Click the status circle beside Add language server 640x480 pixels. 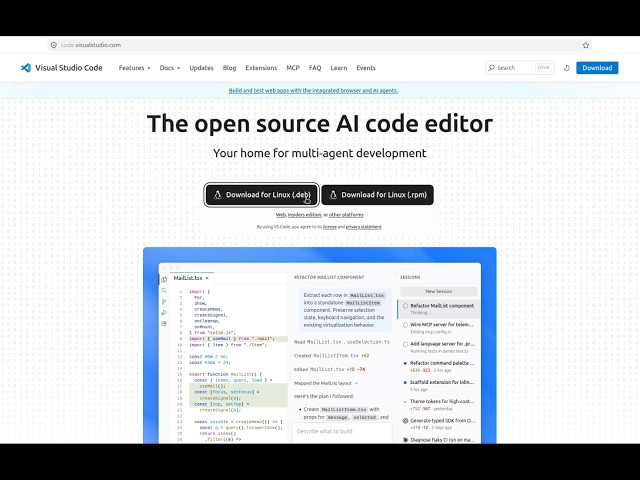pyautogui.click(x=405, y=344)
